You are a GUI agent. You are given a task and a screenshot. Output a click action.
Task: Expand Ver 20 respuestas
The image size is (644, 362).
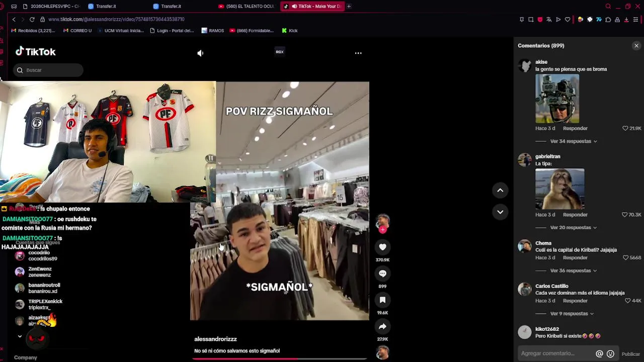pos(574,227)
